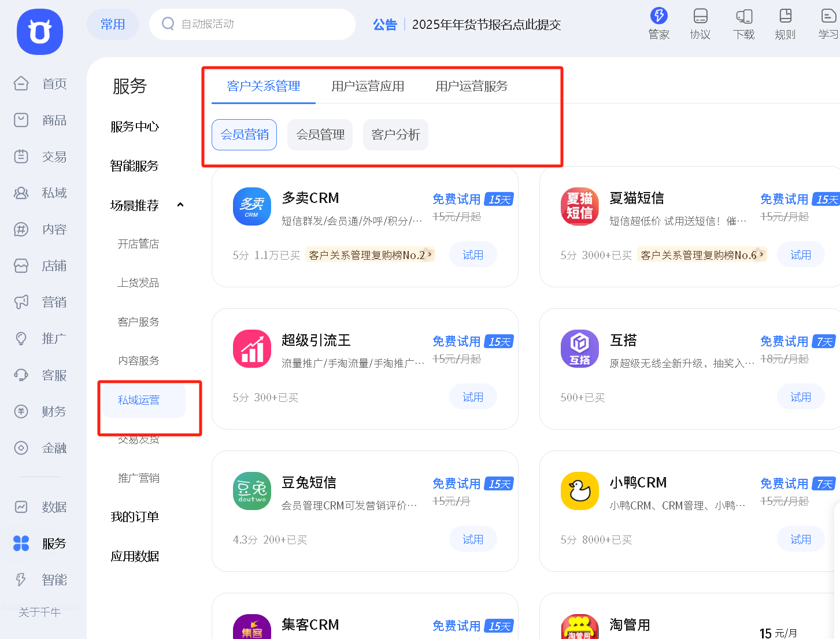Open the 客服 customer service headset icon
The width and height of the screenshot is (840, 639).
[x=21, y=375]
